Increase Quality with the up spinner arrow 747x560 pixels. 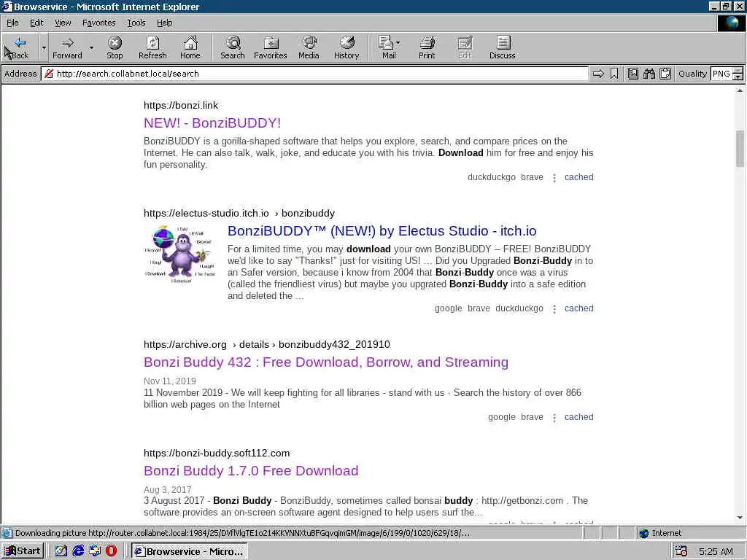pyautogui.click(x=738, y=71)
